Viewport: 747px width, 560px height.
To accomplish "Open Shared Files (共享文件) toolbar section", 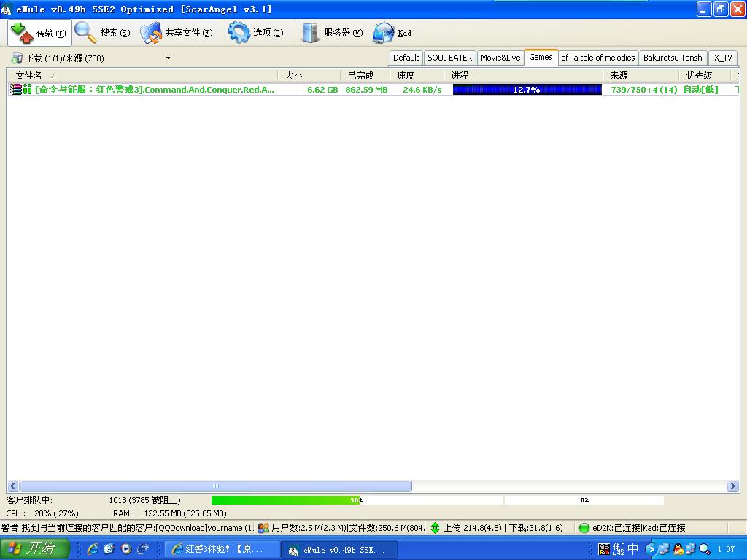I will click(177, 33).
